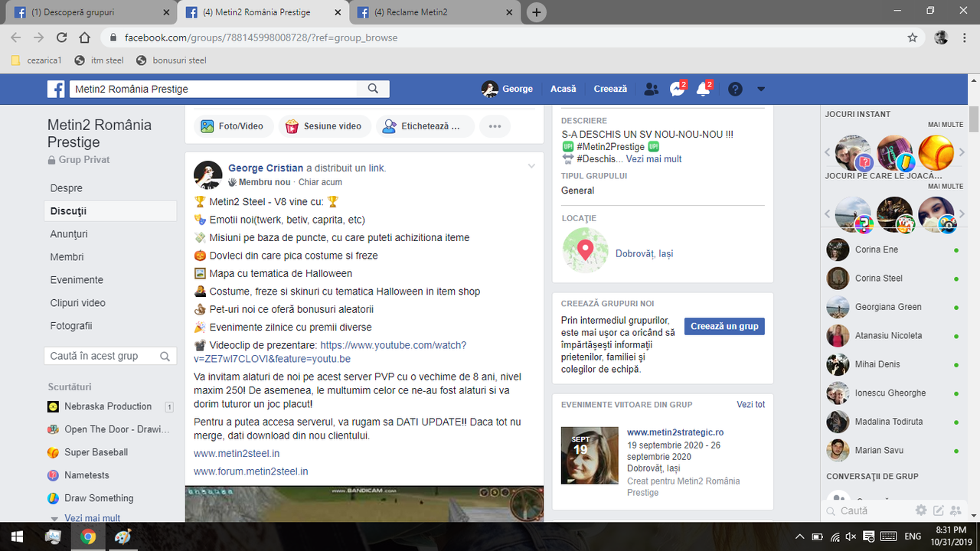Expand the description with Vezi mai mult
This screenshot has width=980, height=551.
coord(654,159)
